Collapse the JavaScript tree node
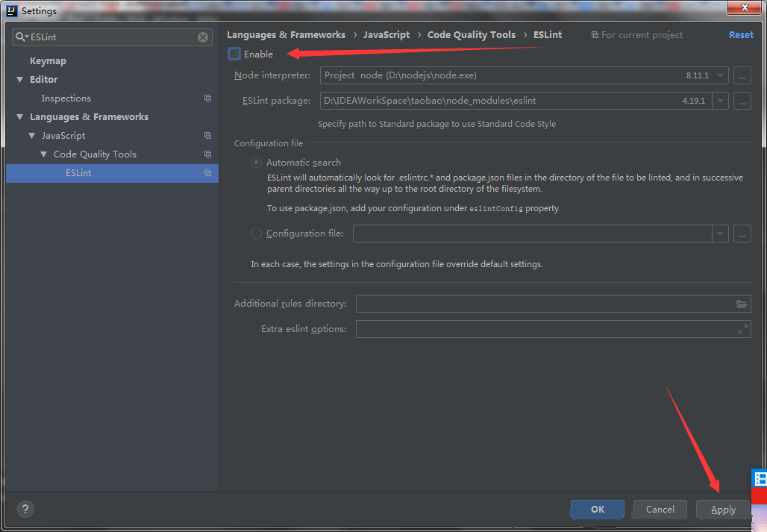The width and height of the screenshot is (767, 532). click(32, 136)
